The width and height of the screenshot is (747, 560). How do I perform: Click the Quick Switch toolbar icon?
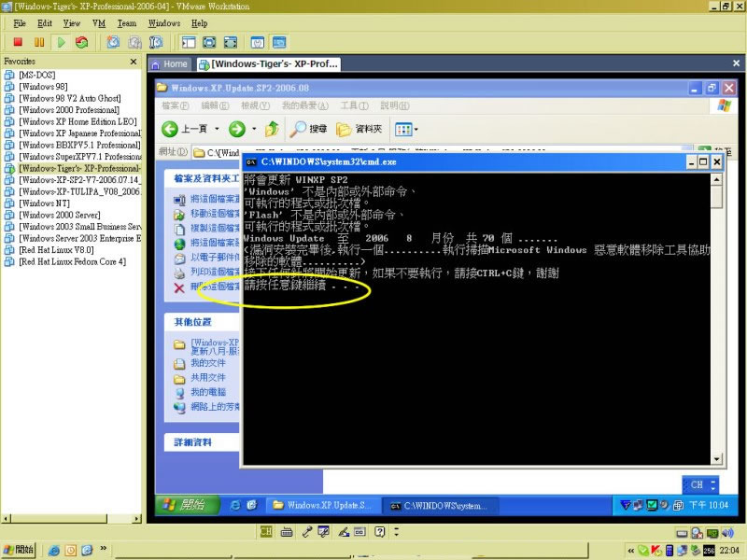click(231, 42)
